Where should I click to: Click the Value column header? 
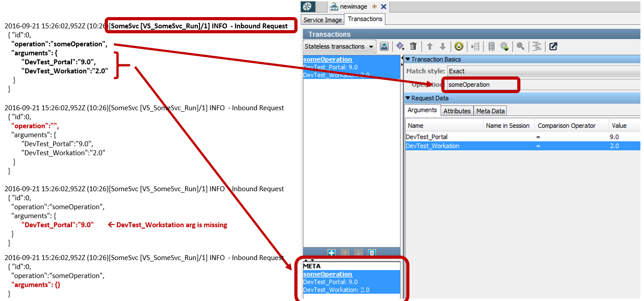pyautogui.click(x=624, y=126)
